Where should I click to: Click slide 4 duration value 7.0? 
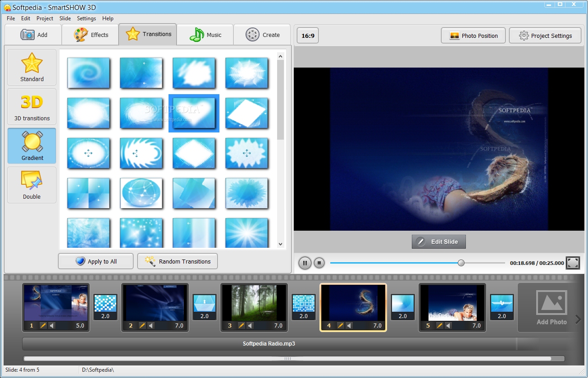[378, 325]
